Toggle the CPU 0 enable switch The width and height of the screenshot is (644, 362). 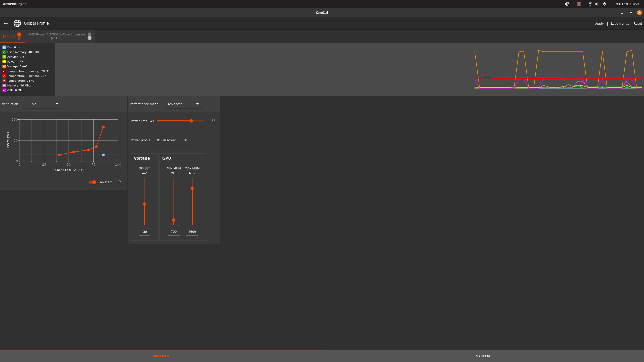[x=90, y=36]
